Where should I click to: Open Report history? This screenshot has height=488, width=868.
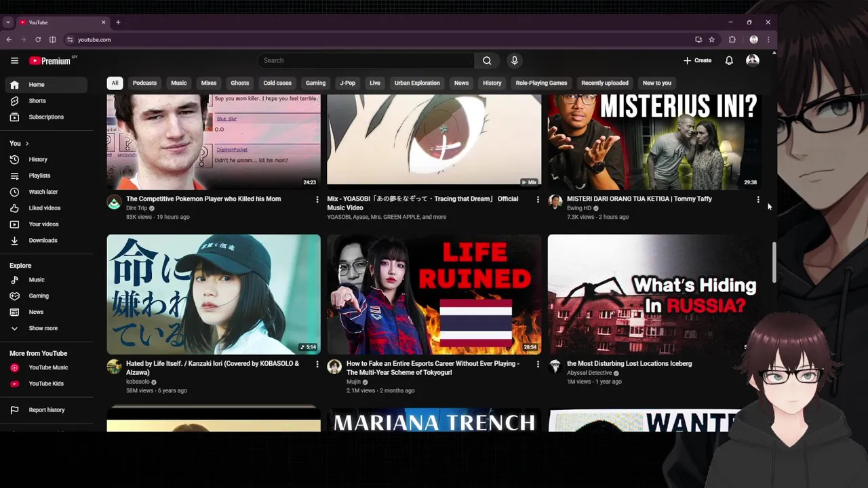pos(46,410)
